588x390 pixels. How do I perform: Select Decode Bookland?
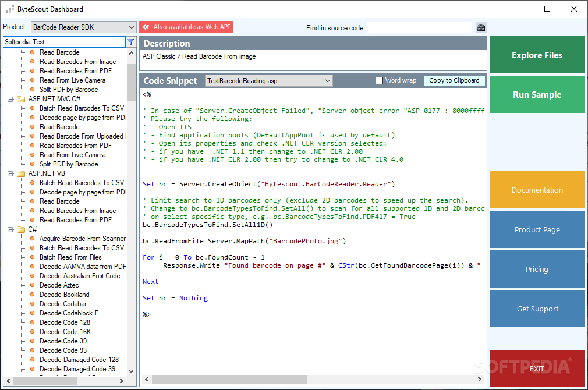click(65, 295)
